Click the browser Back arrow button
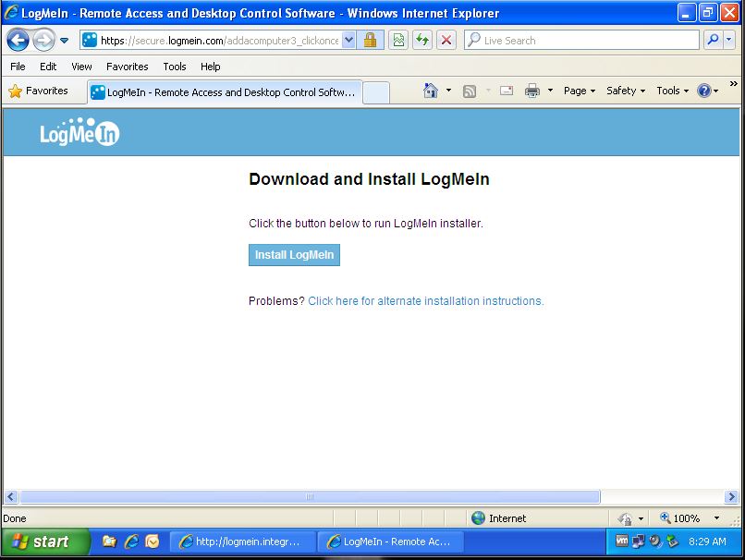Screen dimensions: 745x560 (x=18, y=41)
